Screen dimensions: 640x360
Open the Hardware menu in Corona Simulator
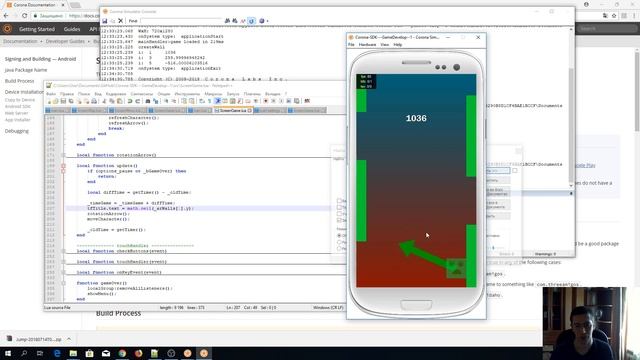click(367, 44)
